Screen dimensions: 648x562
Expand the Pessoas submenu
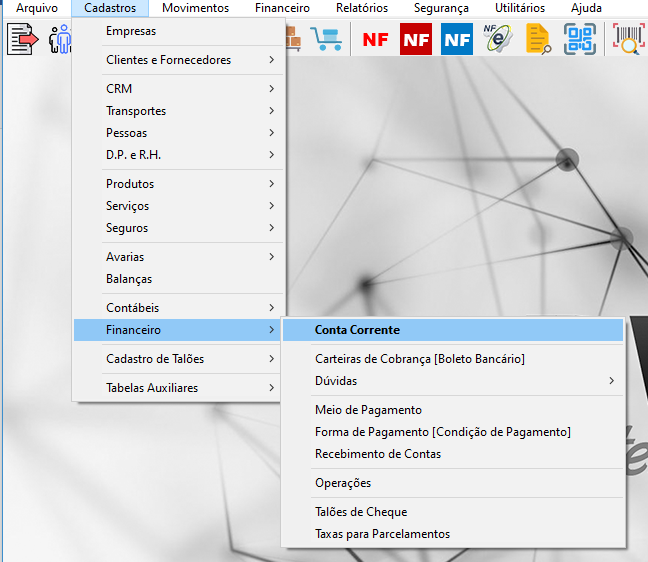179,133
